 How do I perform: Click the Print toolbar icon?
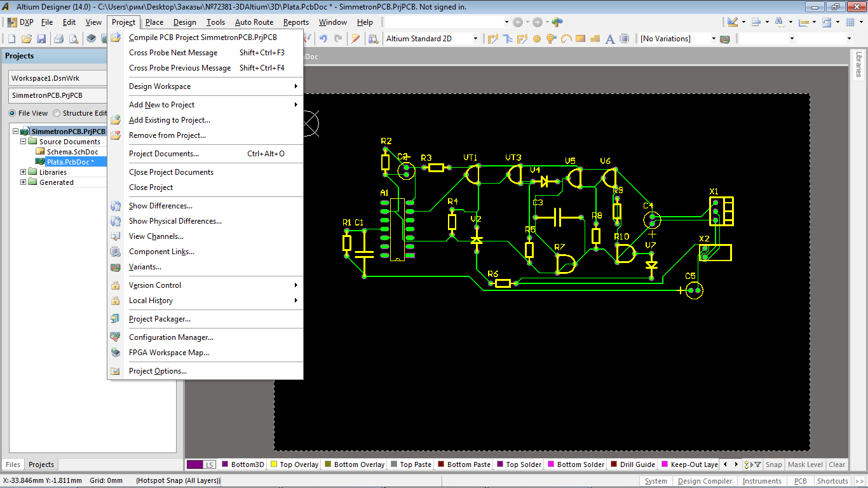pyautogui.click(x=58, y=39)
